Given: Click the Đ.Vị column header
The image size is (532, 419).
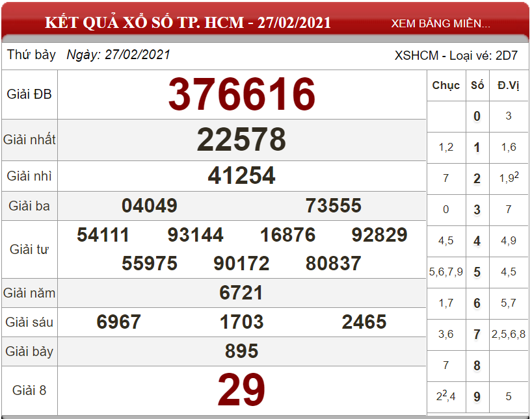Looking at the screenshot, I should (x=508, y=85).
